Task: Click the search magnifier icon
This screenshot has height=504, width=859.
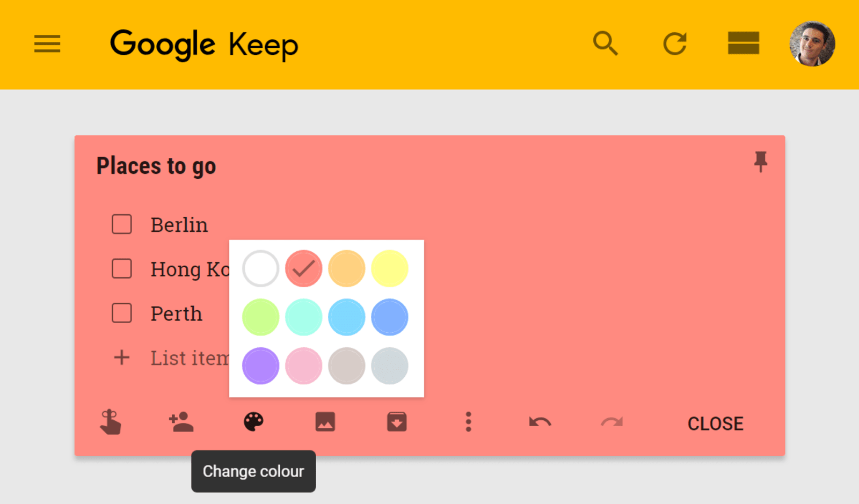Action: (x=605, y=43)
